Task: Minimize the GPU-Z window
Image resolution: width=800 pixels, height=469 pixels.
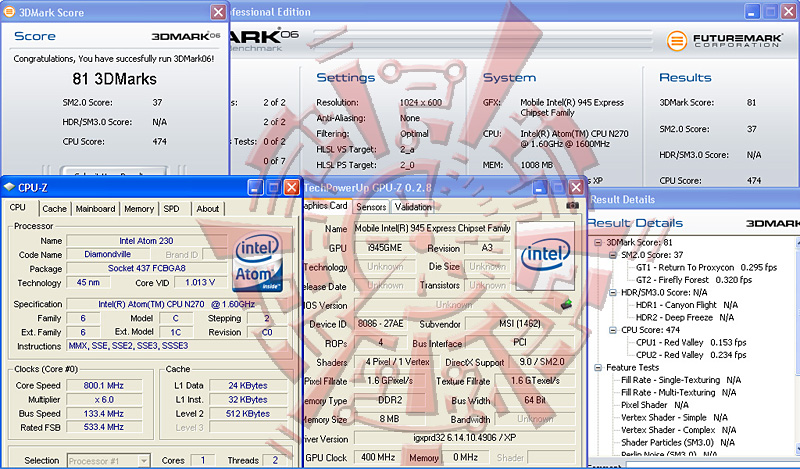Action: click(x=540, y=187)
